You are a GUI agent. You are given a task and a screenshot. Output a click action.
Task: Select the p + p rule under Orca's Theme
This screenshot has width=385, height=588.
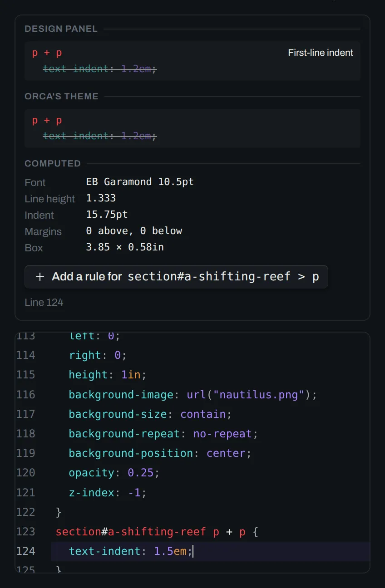click(47, 121)
